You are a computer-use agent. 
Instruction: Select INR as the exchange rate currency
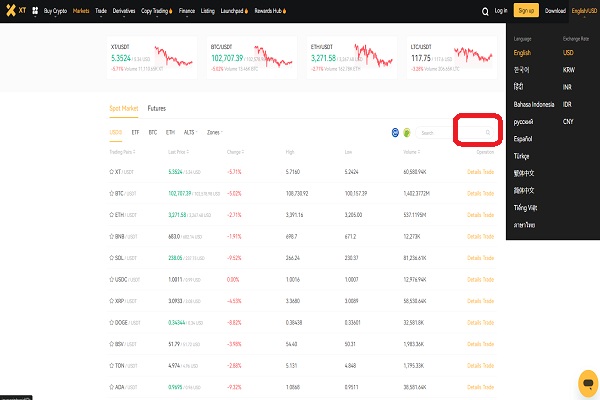tap(567, 87)
